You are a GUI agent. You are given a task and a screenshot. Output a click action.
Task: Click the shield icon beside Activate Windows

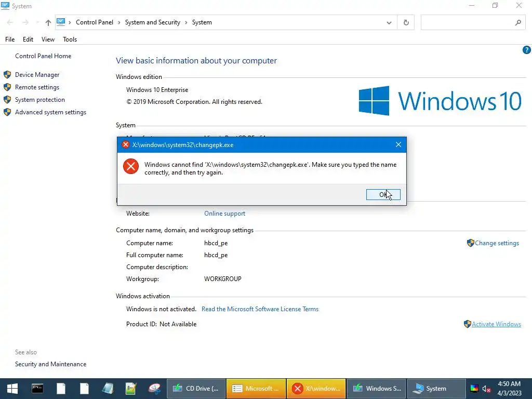(467, 324)
